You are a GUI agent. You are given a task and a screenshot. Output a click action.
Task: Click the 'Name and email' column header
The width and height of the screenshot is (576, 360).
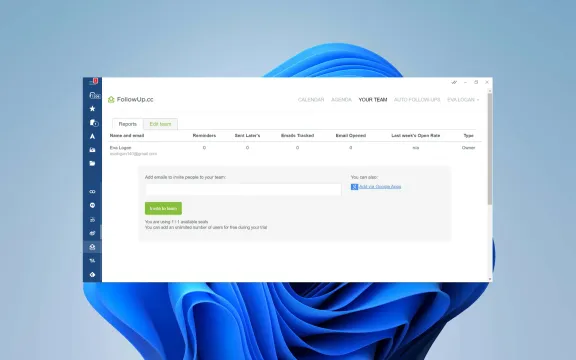pos(127,136)
